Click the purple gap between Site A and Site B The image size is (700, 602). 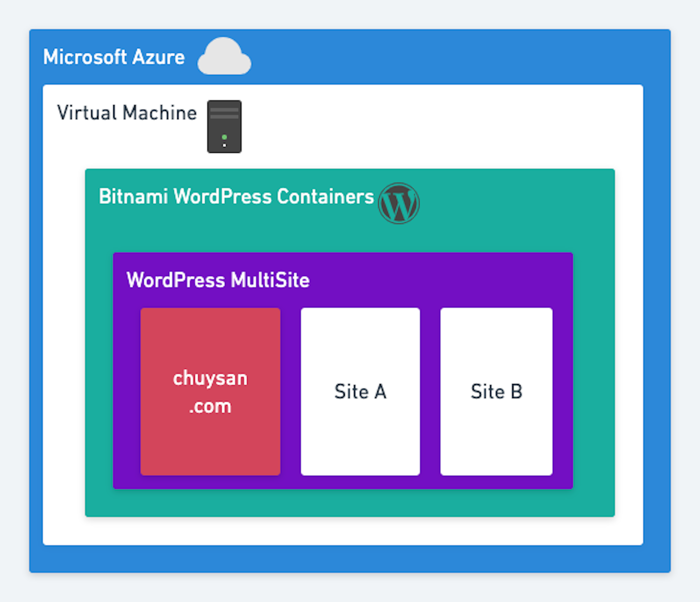430,391
